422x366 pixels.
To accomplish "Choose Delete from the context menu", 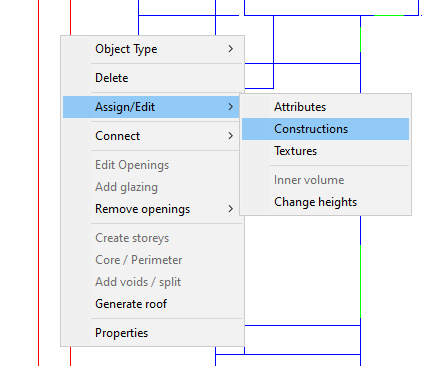I will pos(152,78).
